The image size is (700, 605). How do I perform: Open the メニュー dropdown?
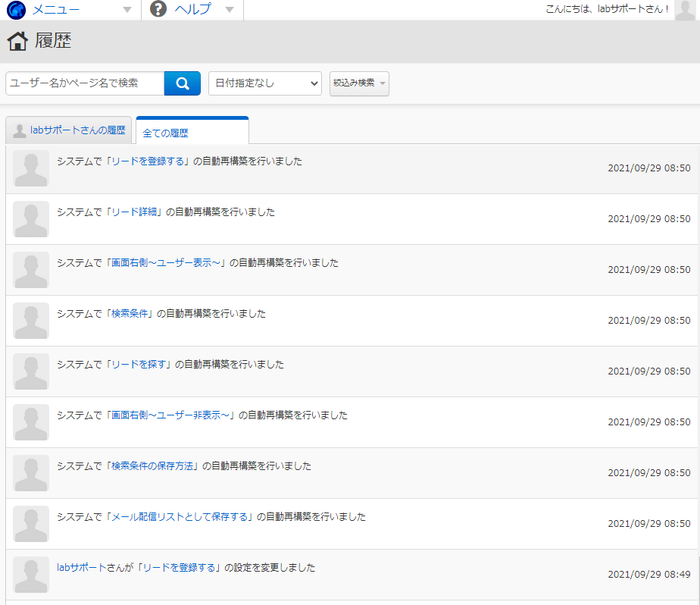[70, 9]
